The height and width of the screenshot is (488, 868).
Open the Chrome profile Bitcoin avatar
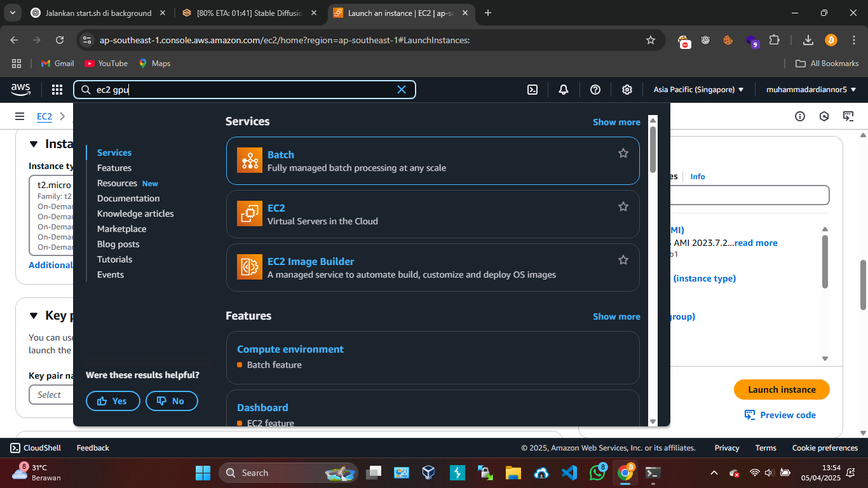click(831, 40)
